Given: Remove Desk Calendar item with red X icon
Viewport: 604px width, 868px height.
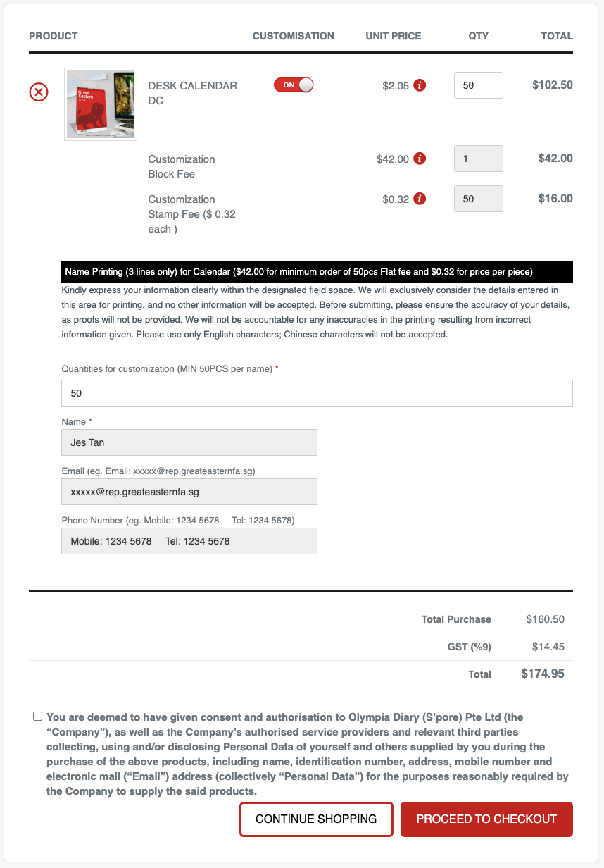Looking at the screenshot, I should point(39,92).
